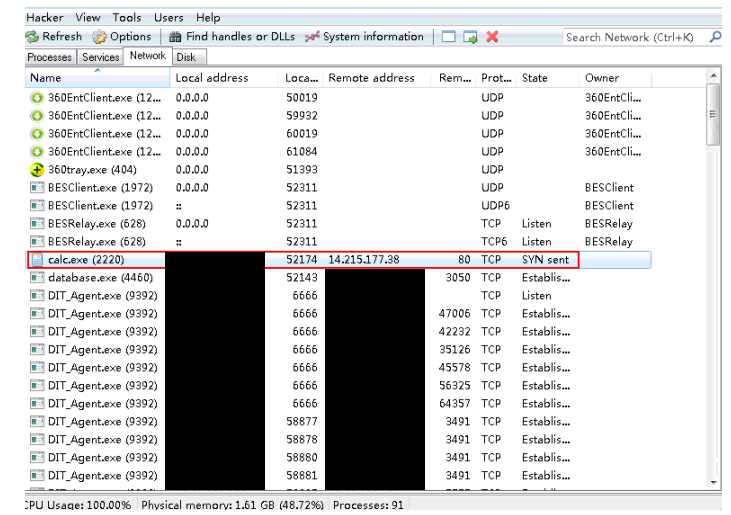Open the Tools menu

(127, 18)
